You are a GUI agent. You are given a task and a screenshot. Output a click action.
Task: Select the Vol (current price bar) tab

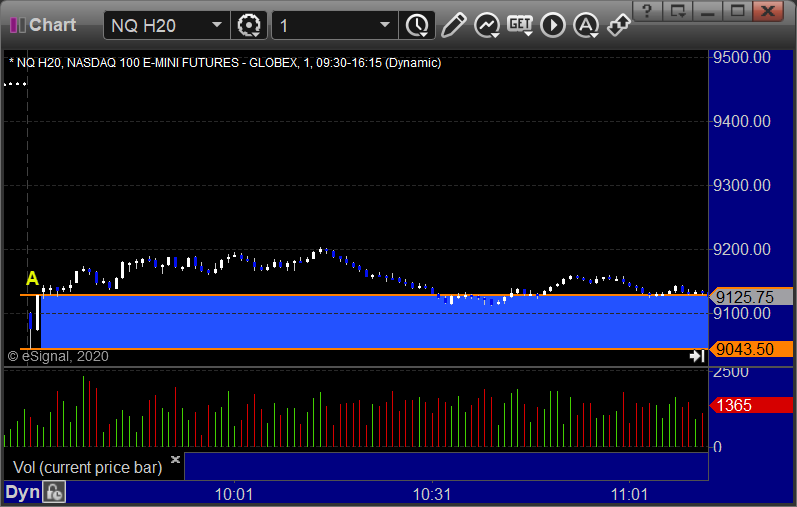87,467
